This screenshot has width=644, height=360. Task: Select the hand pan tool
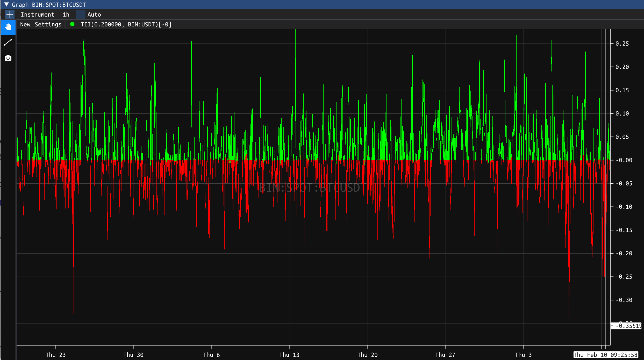[8, 27]
